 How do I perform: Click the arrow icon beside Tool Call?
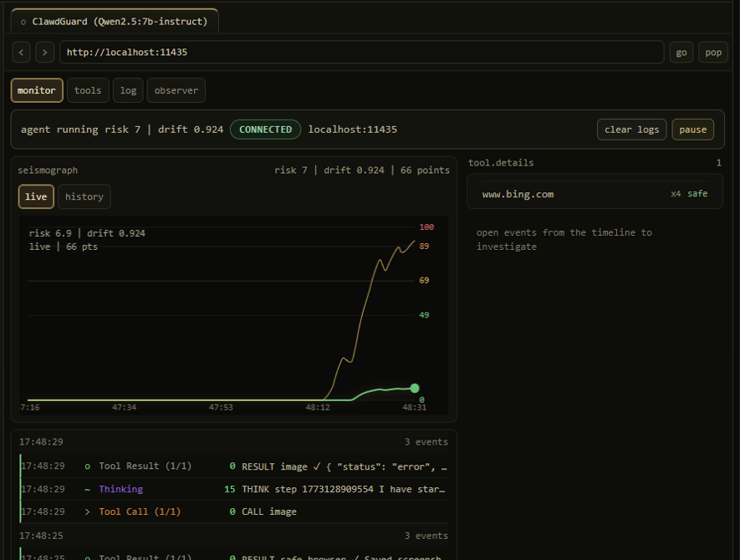[x=87, y=512]
